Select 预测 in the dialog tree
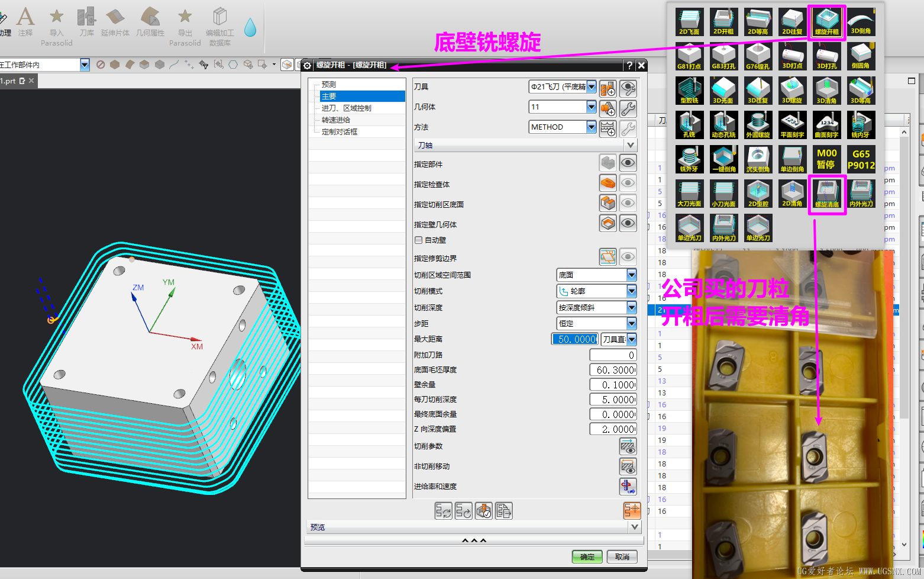 pos(329,84)
